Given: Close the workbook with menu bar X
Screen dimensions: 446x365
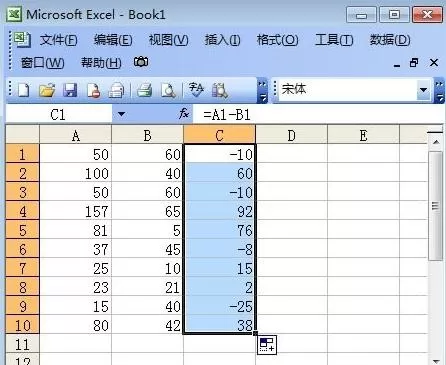Looking at the screenshot, I should click(x=434, y=63).
